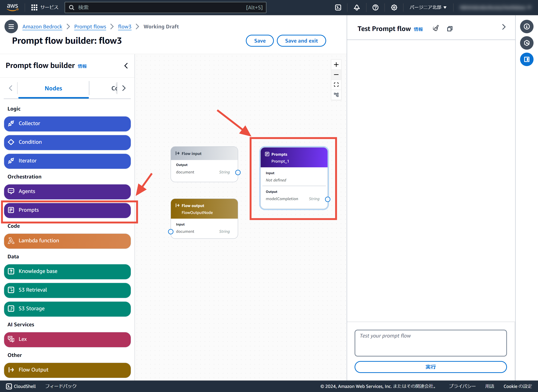The height and width of the screenshot is (392, 538).
Task: Open the notifications bell icon
Action: click(357, 8)
